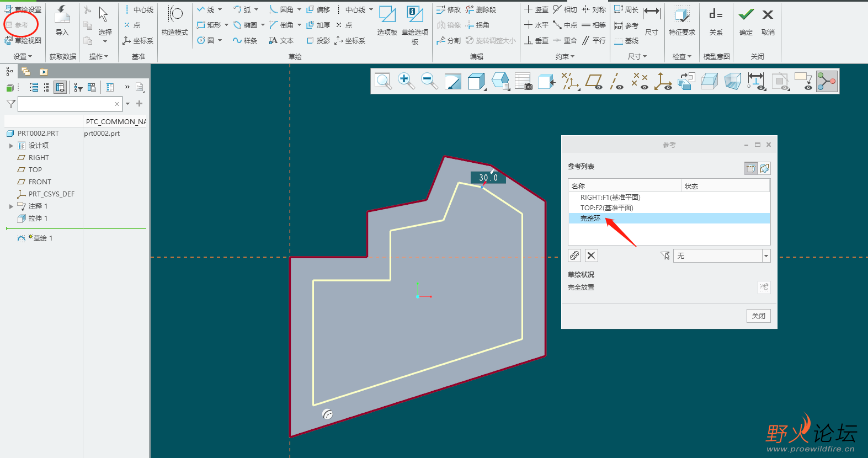
Task: Toggle datum plane display in graphics toolbar
Action: (x=594, y=81)
